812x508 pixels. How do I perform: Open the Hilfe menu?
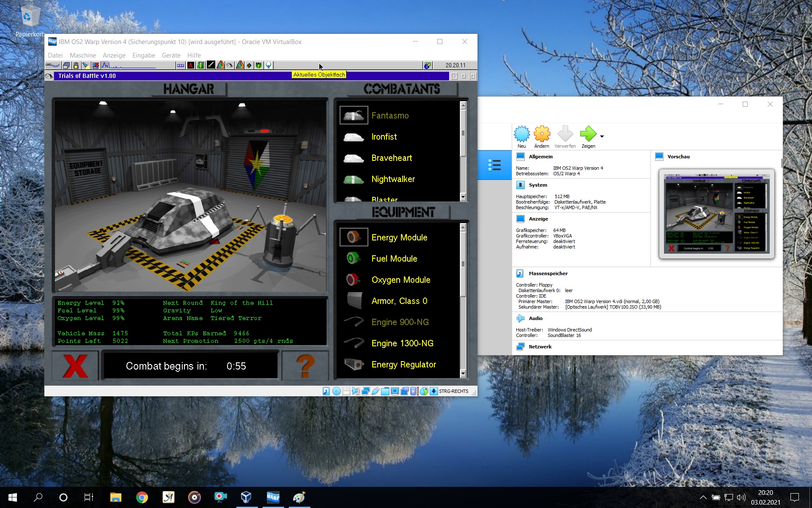(x=194, y=55)
